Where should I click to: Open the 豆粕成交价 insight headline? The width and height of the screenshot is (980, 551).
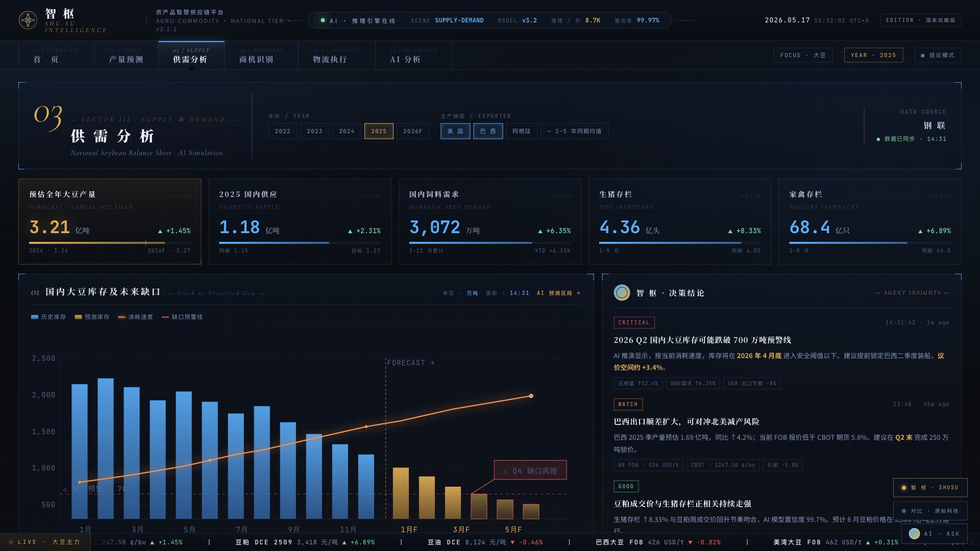(x=682, y=504)
